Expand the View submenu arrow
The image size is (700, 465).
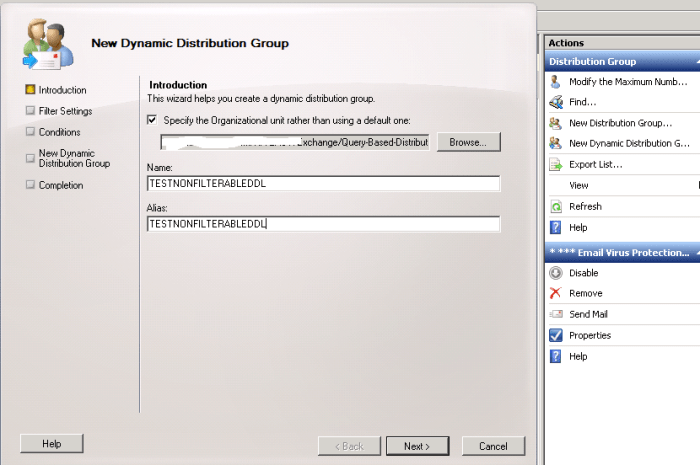[696, 185]
